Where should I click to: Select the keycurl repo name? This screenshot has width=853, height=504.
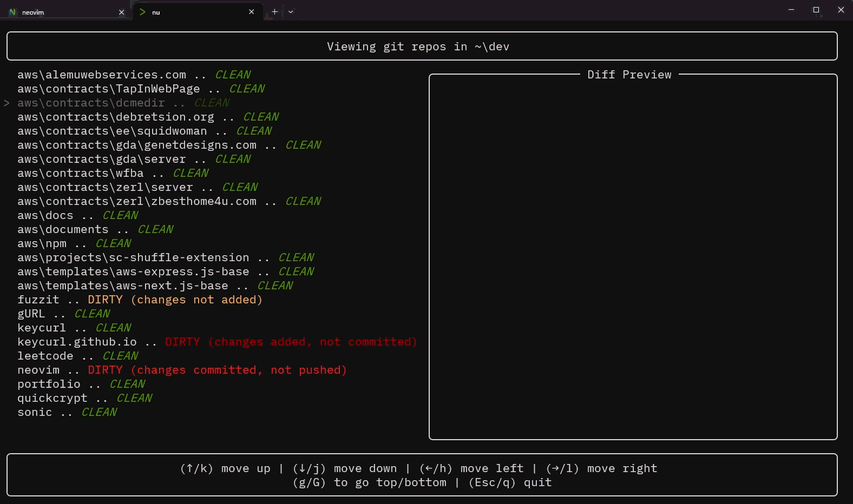42,328
